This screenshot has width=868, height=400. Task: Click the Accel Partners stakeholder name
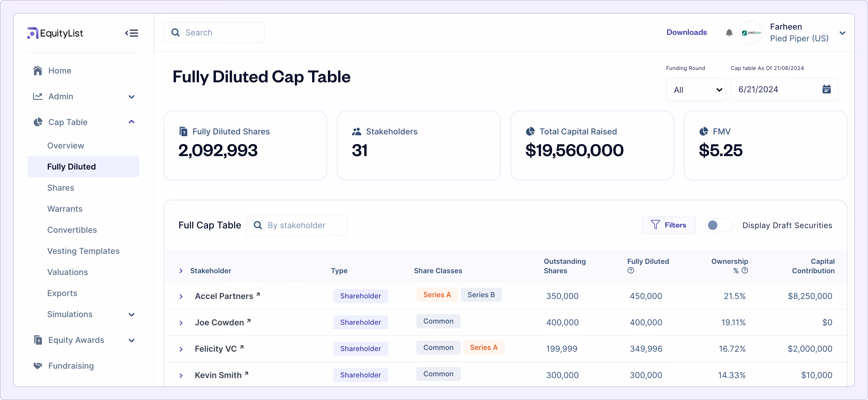[224, 296]
